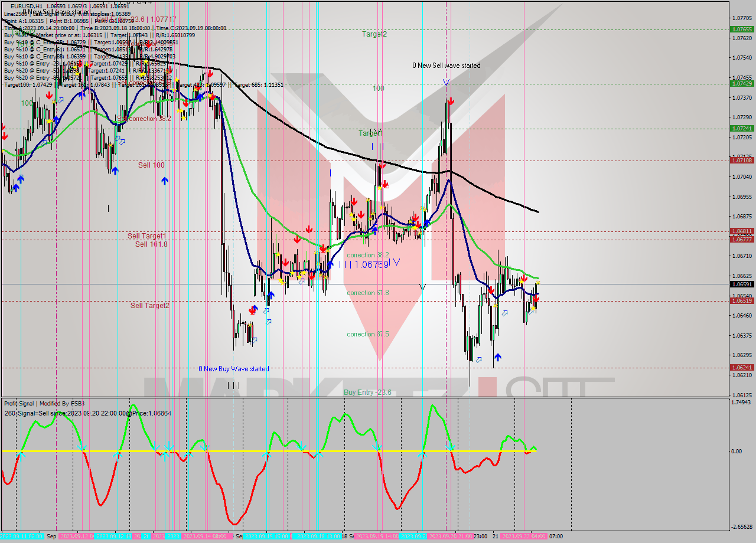
Task: Select the 1.07429 price tag on the axis
Action: [x=742, y=83]
